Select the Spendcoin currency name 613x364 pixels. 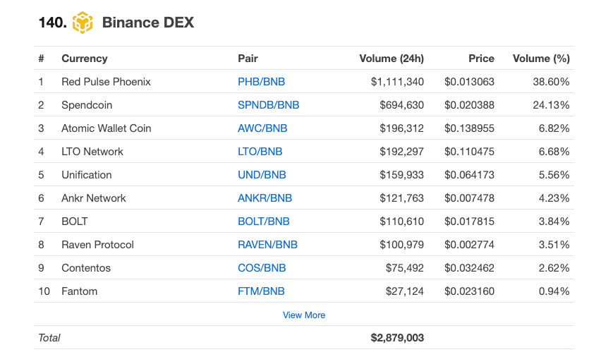[x=87, y=105]
